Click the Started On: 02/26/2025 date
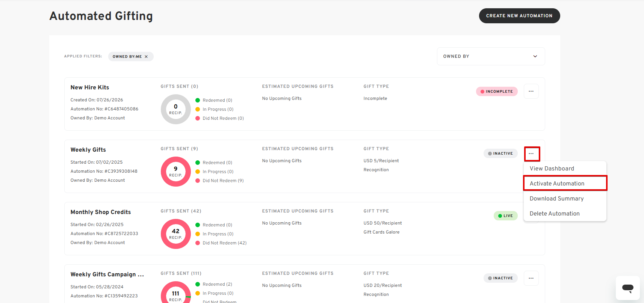 coord(97,225)
